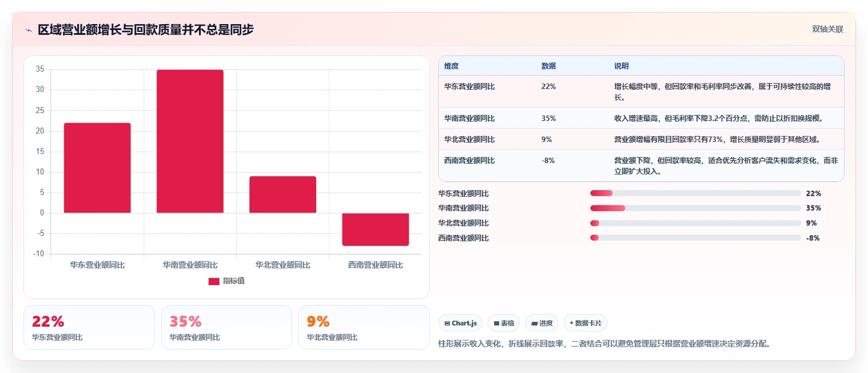Screen dimensions: 868x373
Task: Click the 进度 tag label
Action: coord(546,323)
